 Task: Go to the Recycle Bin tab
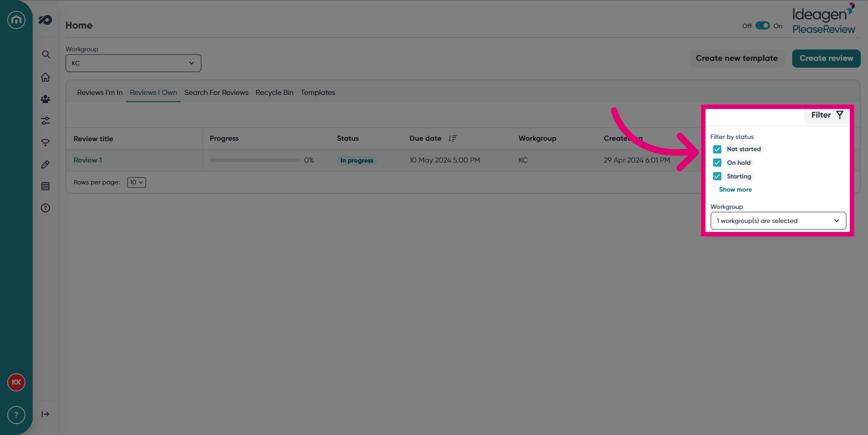(275, 93)
